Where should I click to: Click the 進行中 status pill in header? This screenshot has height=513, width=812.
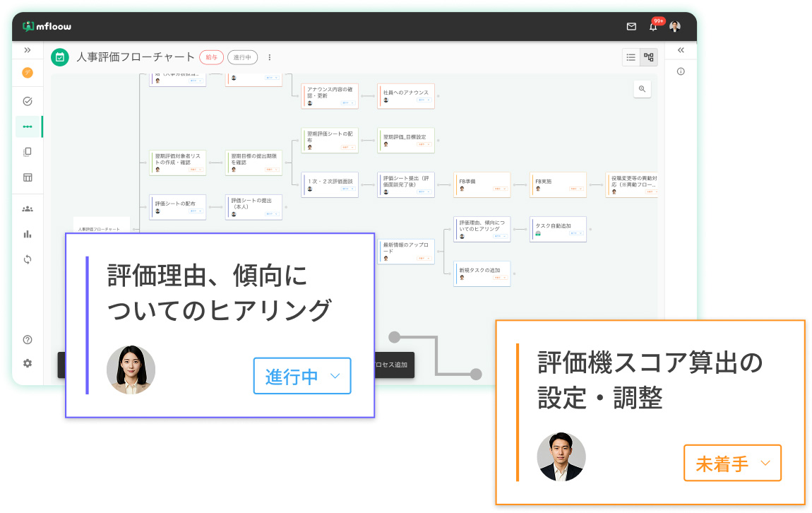click(x=242, y=57)
